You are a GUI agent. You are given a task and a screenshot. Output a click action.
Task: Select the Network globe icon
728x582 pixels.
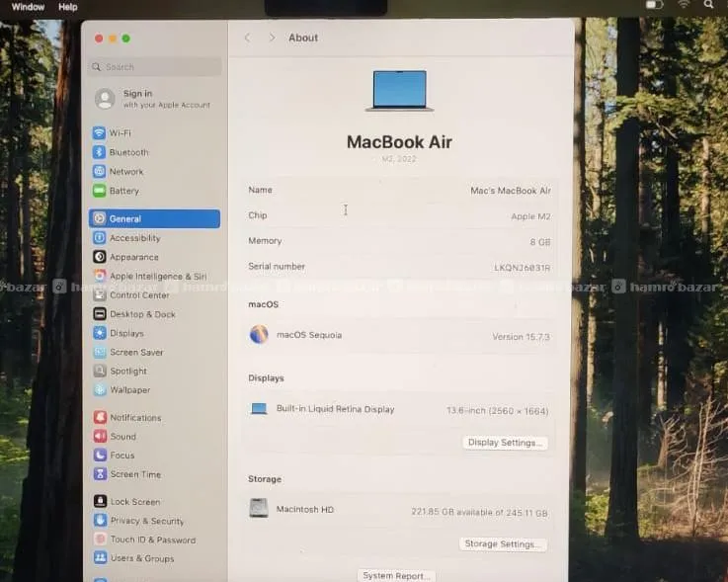coord(99,171)
